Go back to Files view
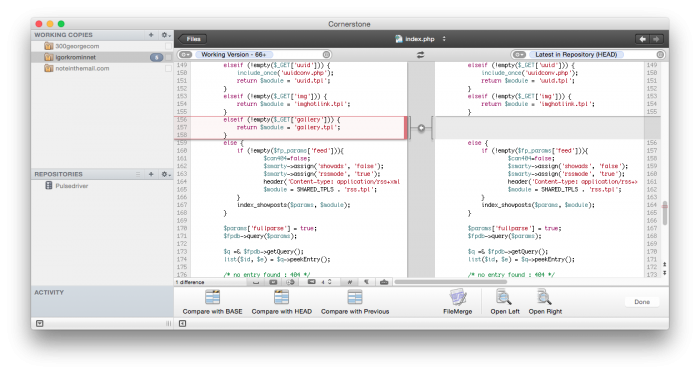 tap(192, 39)
